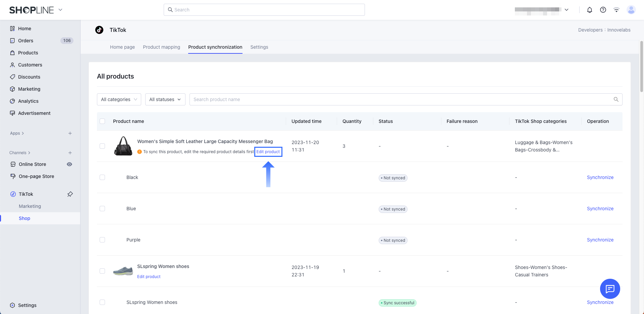The height and width of the screenshot is (314, 644).
Task: Tick the checkbox for the Black variant
Action: (x=102, y=177)
